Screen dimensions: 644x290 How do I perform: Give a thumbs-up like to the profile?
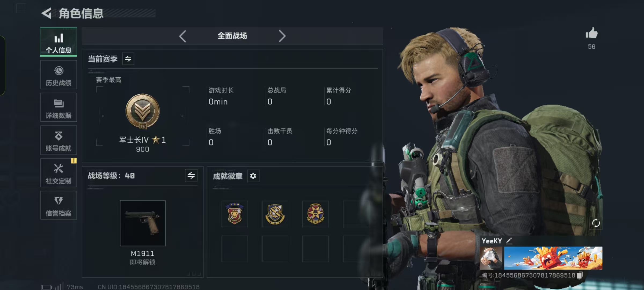point(591,33)
